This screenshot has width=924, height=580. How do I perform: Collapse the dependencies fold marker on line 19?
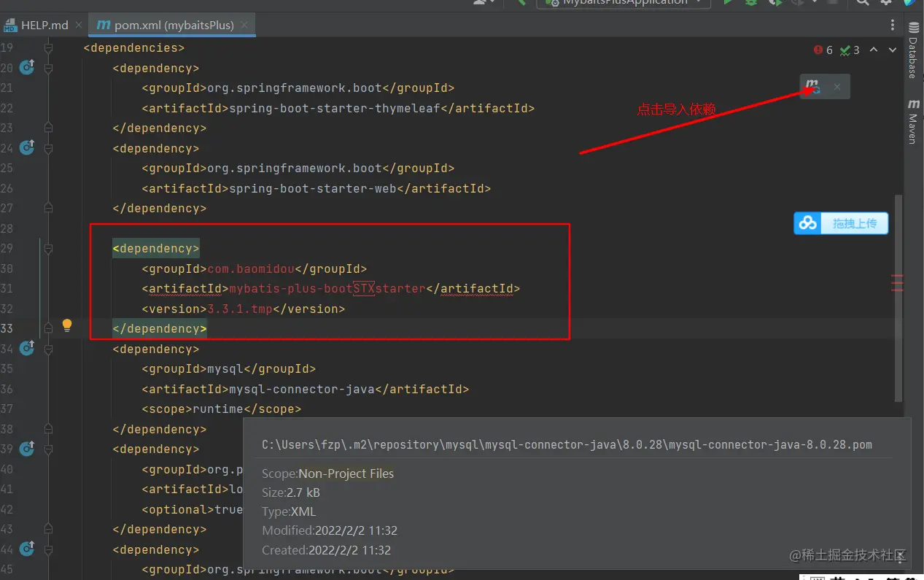point(48,48)
